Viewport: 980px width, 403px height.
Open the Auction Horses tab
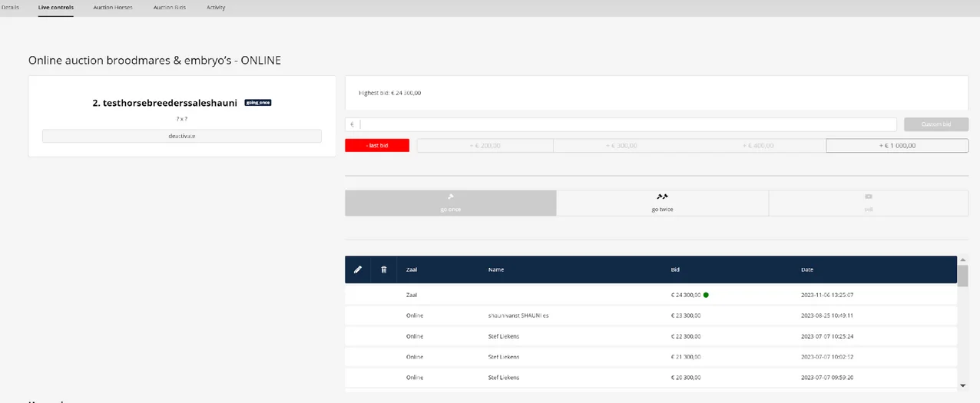113,7
